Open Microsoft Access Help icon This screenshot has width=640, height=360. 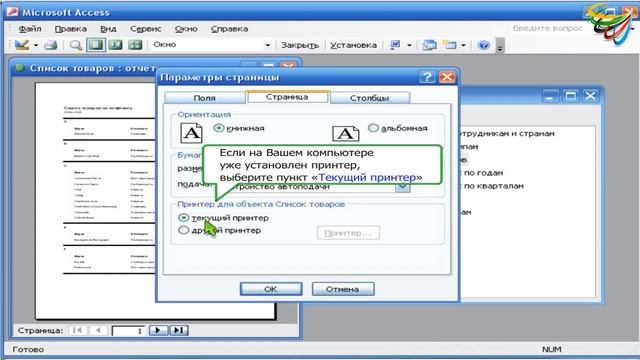(x=483, y=45)
